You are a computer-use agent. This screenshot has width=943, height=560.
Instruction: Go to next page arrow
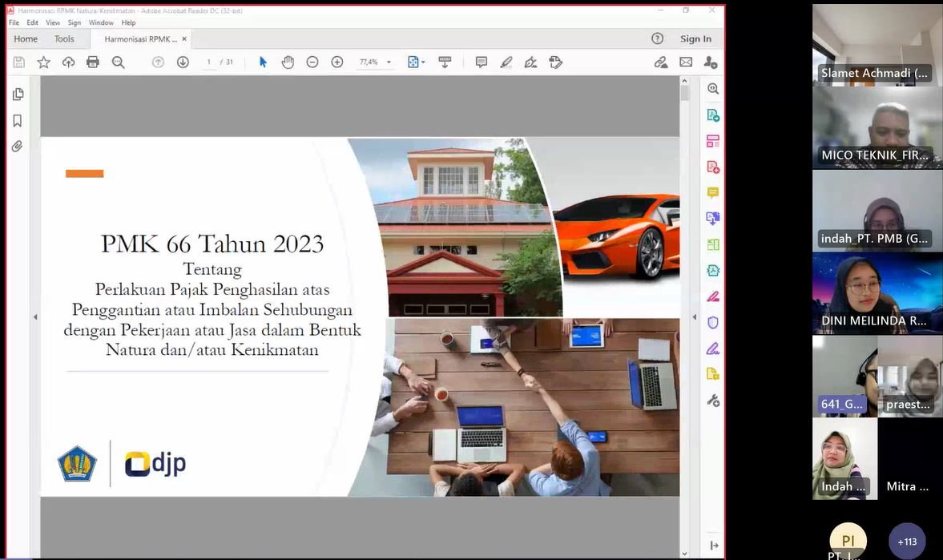[x=183, y=62]
